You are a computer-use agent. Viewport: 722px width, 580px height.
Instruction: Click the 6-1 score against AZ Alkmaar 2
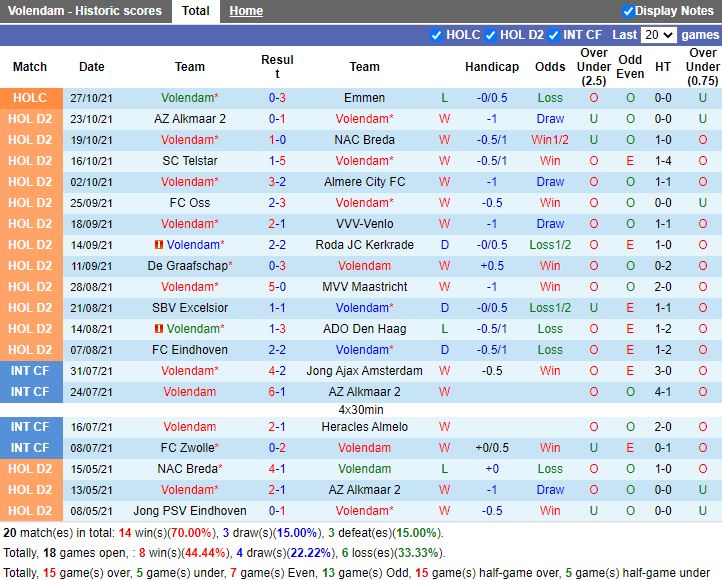(277, 392)
